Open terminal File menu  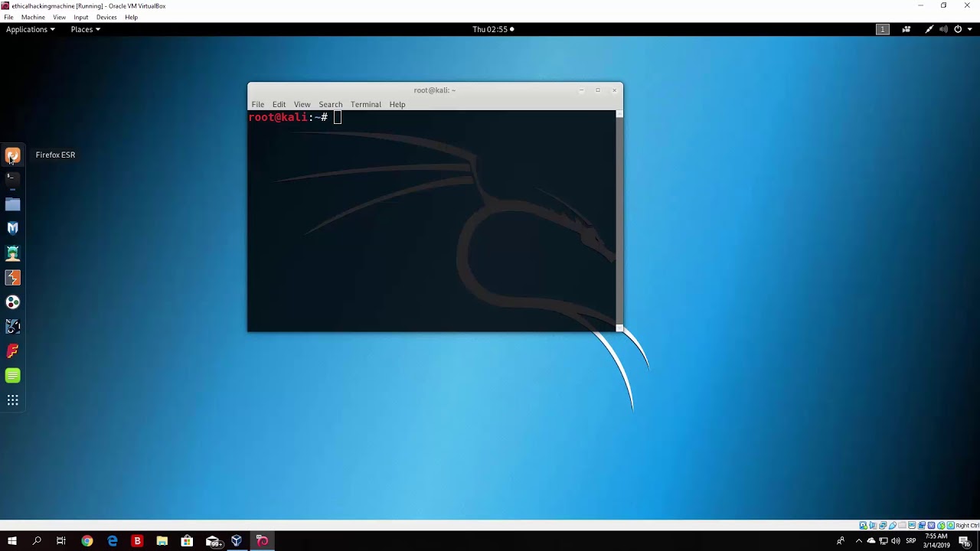(258, 104)
